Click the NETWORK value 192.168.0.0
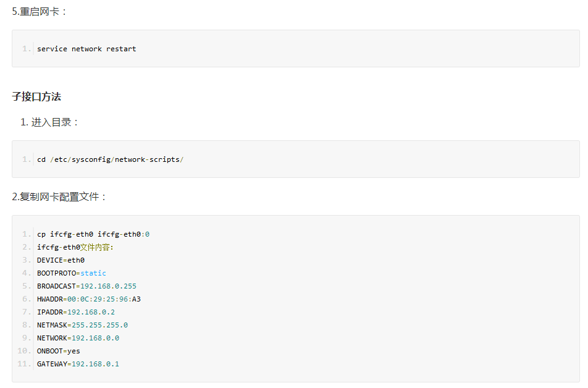This screenshot has width=588, height=388. (x=95, y=338)
